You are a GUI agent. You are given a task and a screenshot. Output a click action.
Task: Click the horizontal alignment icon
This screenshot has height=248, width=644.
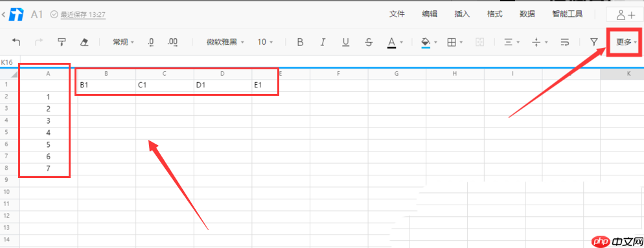[x=508, y=42]
